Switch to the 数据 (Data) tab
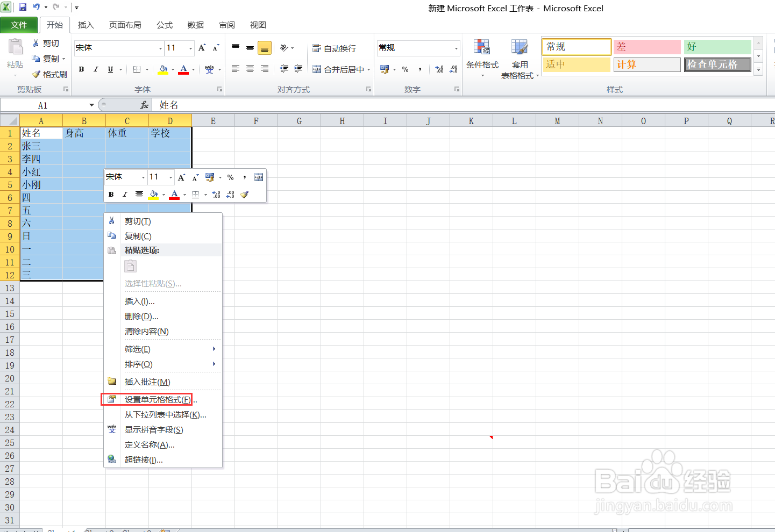 (195, 25)
